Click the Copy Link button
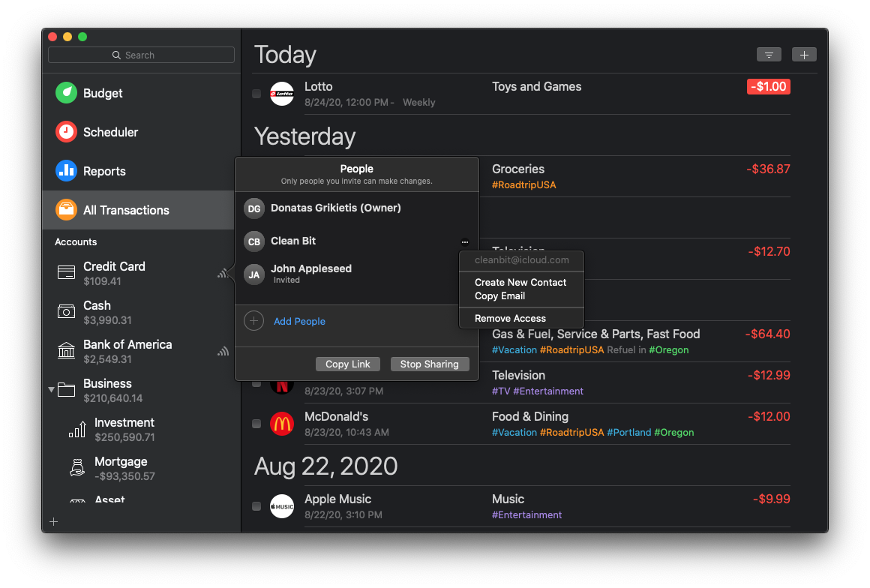 point(347,364)
